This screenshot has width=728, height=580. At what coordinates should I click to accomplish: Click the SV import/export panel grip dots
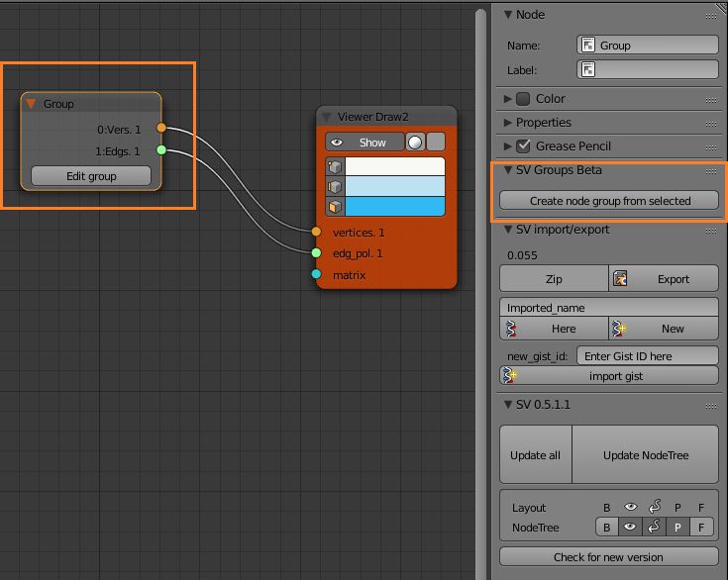711,231
